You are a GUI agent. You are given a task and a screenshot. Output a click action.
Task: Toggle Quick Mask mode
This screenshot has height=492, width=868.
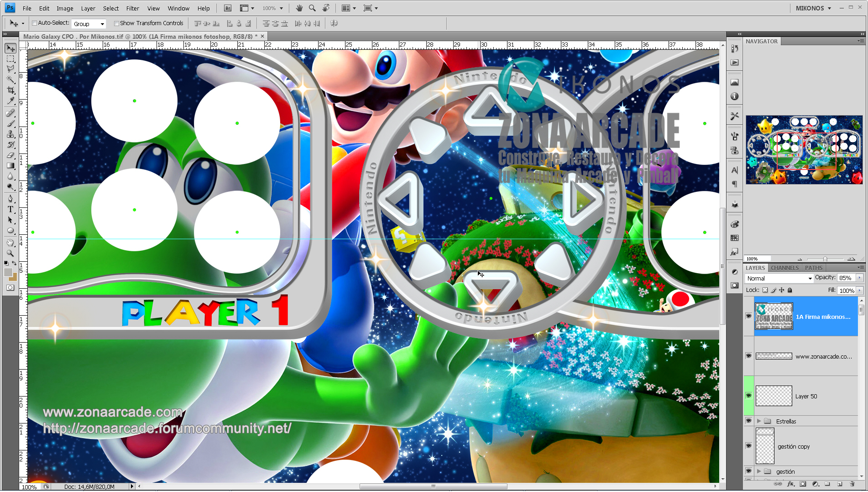click(x=10, y=287)
